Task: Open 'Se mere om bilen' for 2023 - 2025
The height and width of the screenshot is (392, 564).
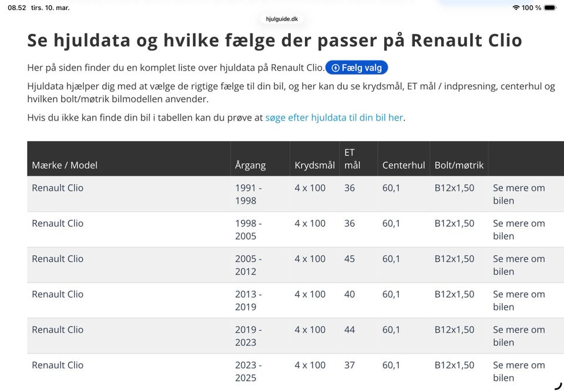Action: [519, 371]
